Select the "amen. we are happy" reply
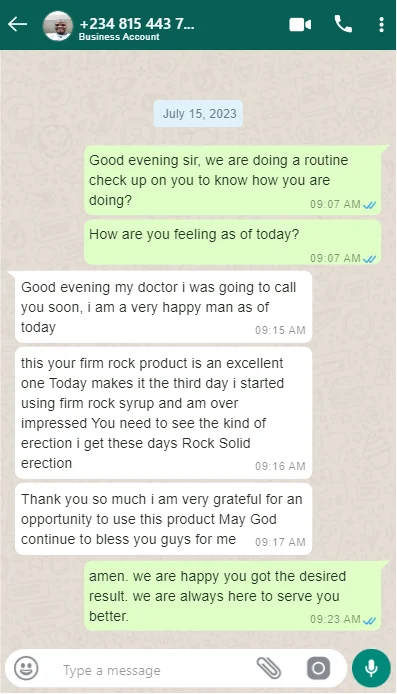 coord(233,596)
